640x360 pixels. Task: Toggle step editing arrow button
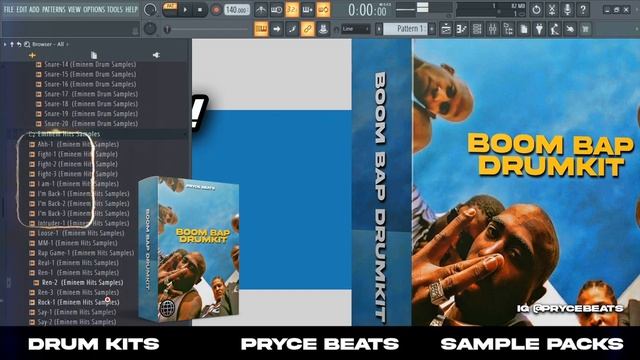point(276,29)
